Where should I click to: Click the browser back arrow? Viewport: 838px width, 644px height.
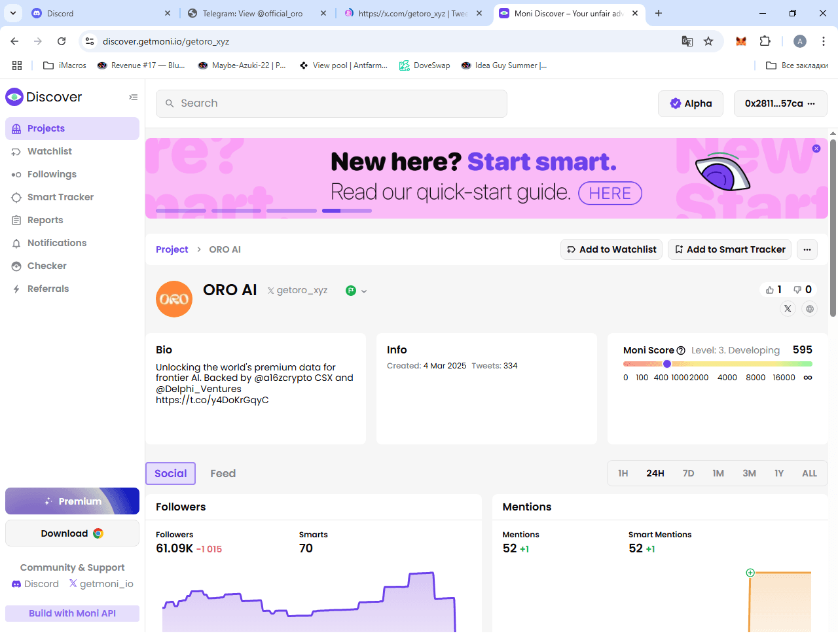14,41
